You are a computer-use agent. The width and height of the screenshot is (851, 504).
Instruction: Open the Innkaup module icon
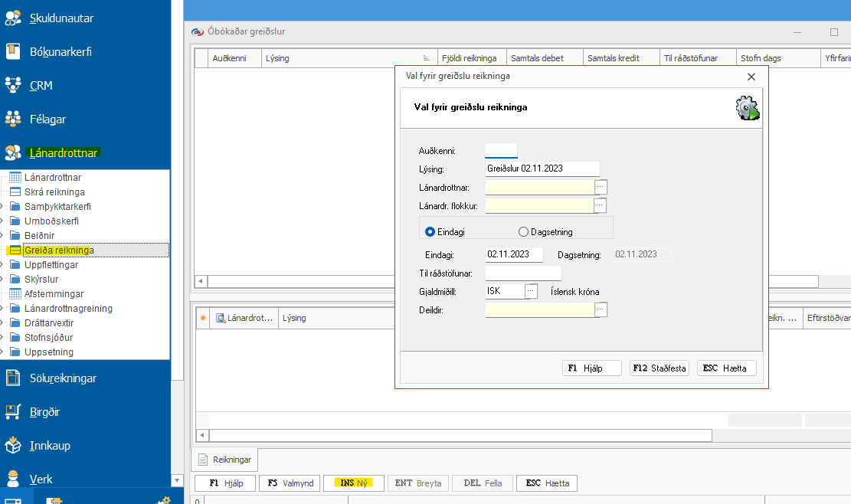tap(13, 446)
